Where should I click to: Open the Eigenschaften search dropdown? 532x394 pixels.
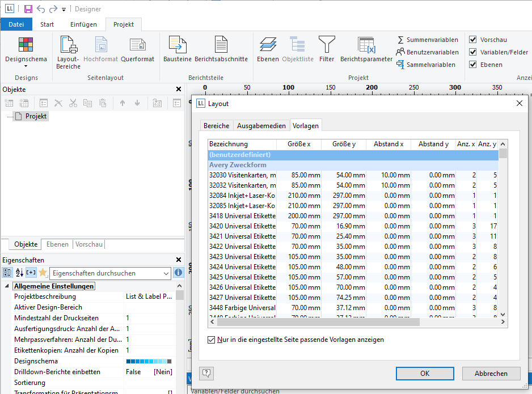[x=166, y=273]
